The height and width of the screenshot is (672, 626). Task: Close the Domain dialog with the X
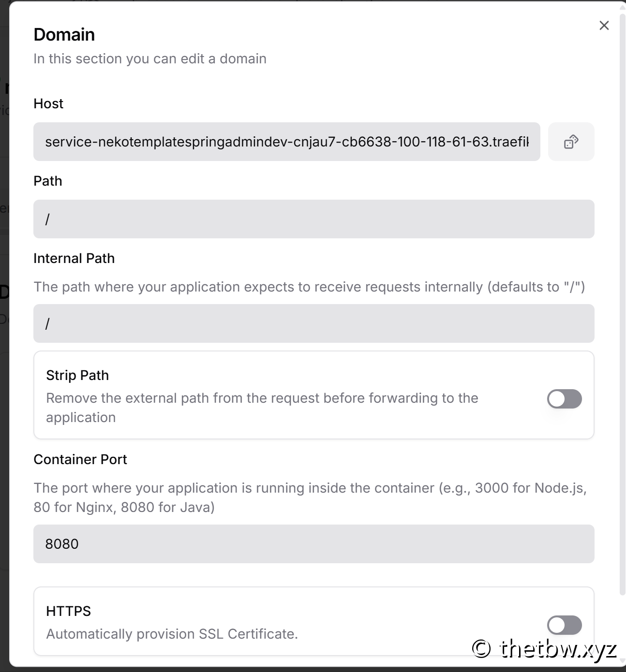tap(604, 26)
